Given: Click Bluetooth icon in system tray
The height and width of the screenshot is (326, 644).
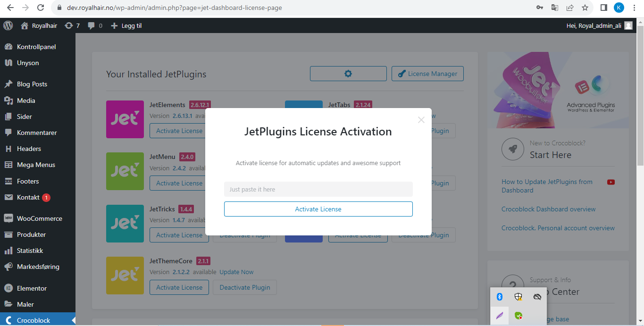Looking at the screenshot, I should click(x=500, y=297).
